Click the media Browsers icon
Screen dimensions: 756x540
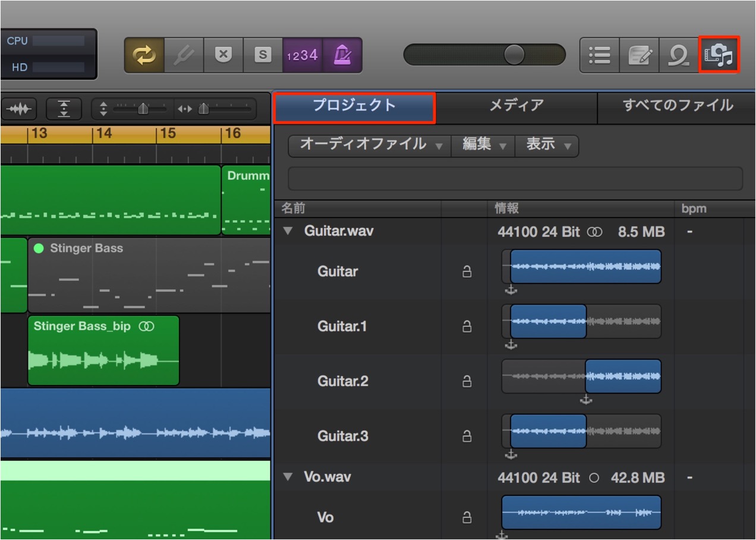pos(719,55)
